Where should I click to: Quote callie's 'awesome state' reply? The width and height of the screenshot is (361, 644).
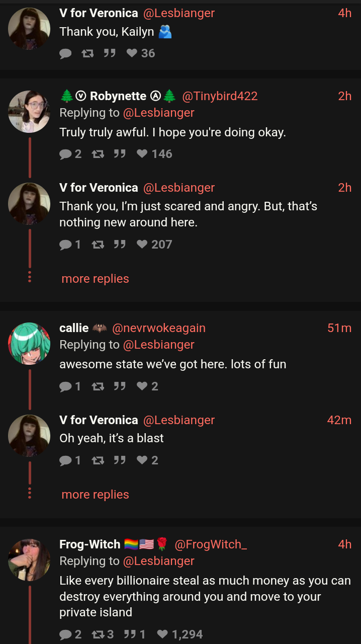119,386
